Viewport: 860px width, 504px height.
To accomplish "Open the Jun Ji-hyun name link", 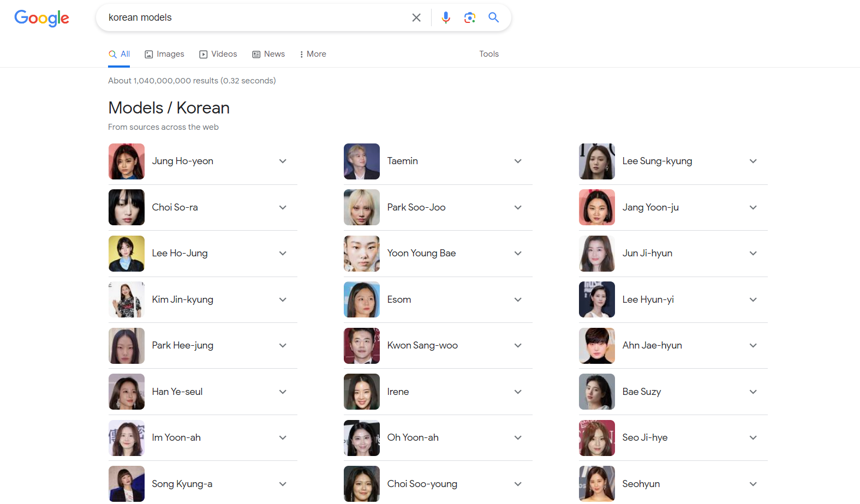I will coord(647,253).
